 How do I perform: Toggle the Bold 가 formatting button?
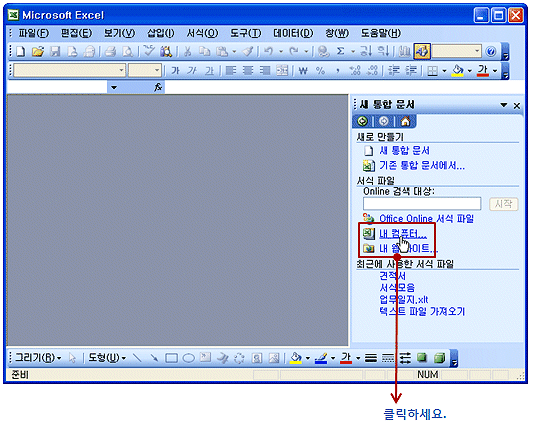pyautogui.click(x=175, y=70)
